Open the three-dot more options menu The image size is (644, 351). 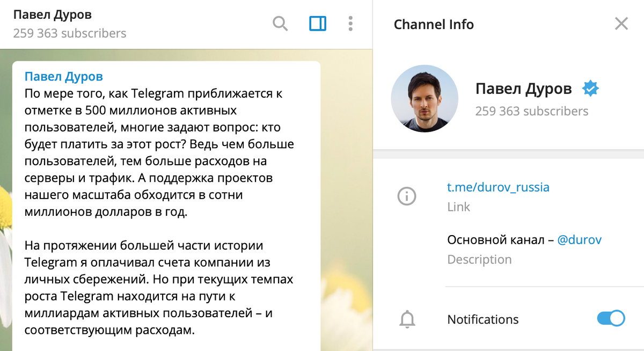pyautogui.click(x=350, y=24)
